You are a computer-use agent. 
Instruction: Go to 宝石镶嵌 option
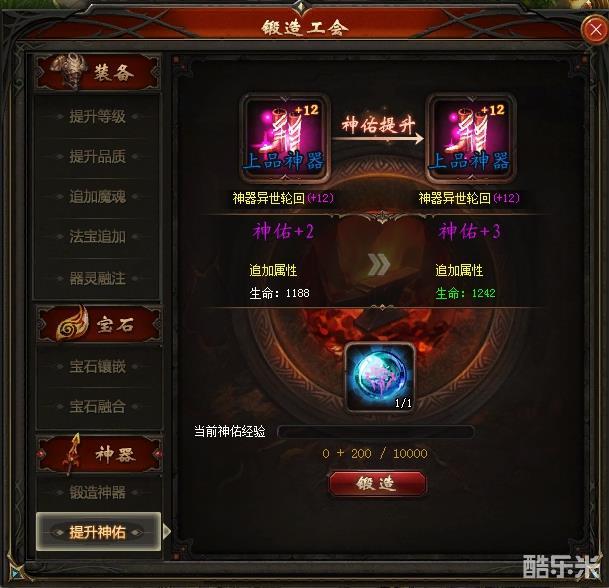point(97,367)
